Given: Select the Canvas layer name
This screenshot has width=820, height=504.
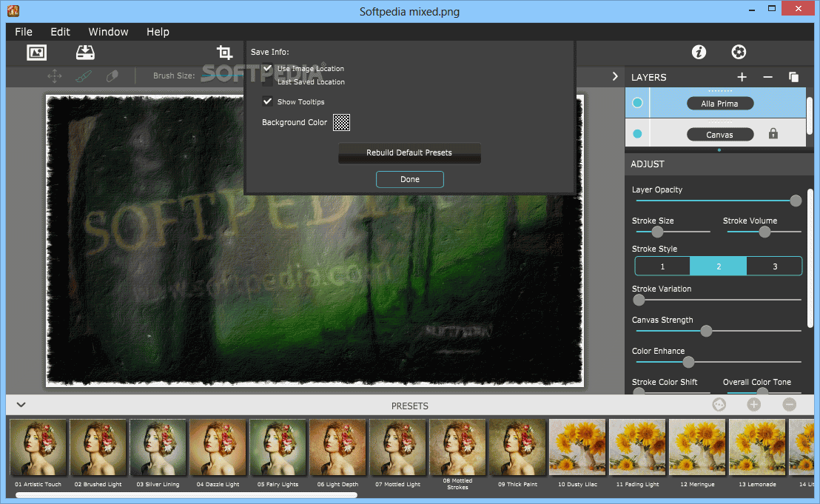Looking at the screenshot, I should click(719, 135).
